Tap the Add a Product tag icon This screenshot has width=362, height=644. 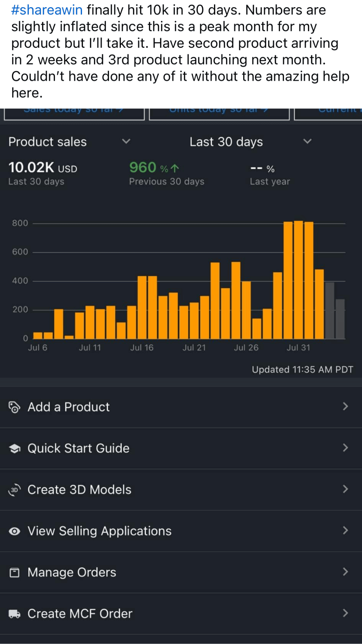pyautogui.click(x=14, y=407)
